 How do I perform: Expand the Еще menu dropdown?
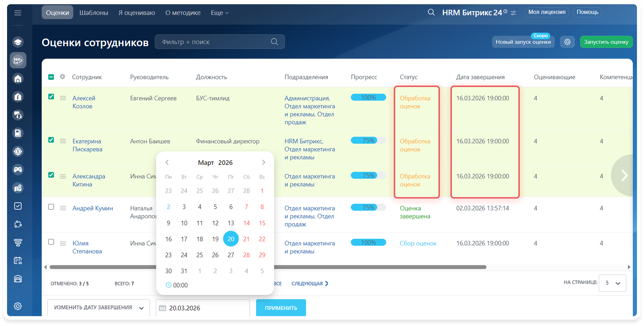tap(219, 13)
